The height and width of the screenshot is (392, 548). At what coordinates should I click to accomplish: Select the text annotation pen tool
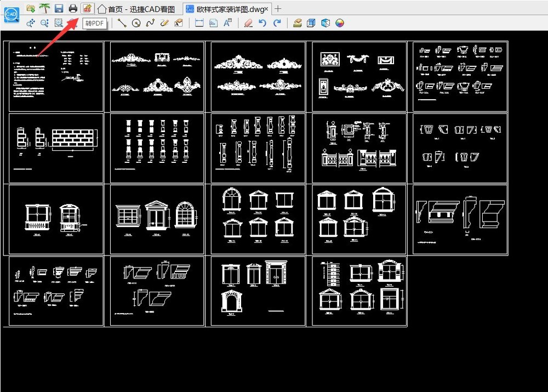(x=179, y=23)
